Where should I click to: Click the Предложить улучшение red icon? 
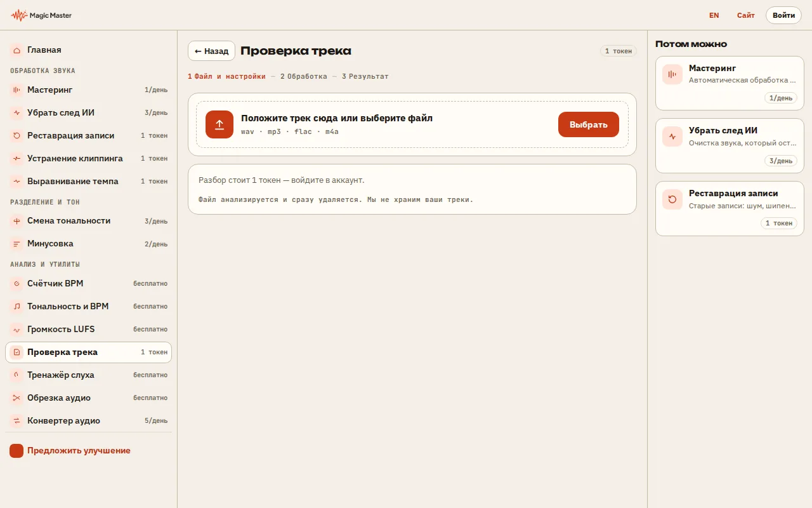[x=16, y=451]
